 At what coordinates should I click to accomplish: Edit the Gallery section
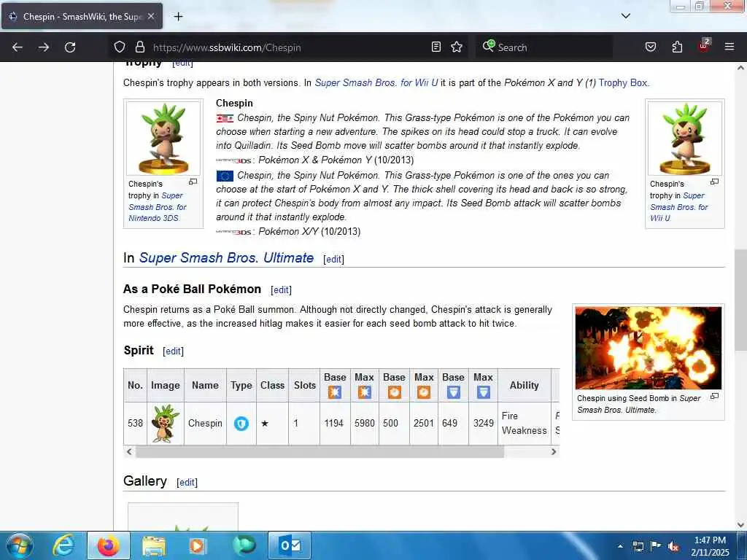point(187,483)
